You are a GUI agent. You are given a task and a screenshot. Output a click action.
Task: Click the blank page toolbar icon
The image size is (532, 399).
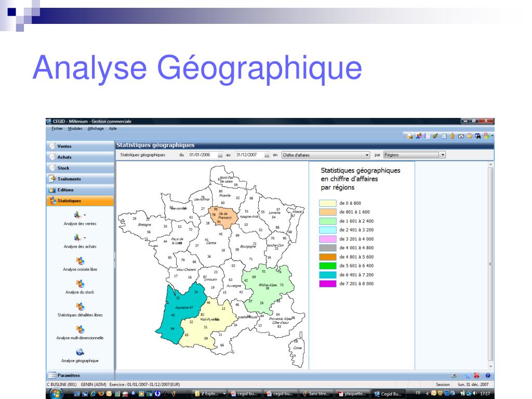point(444,136)
